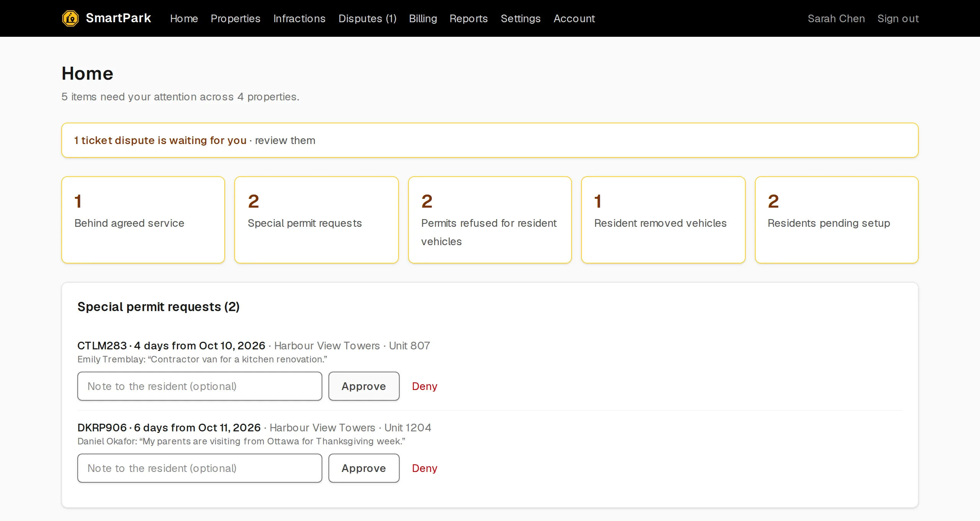View the Resident removed vehicles card

click(663, 220)
